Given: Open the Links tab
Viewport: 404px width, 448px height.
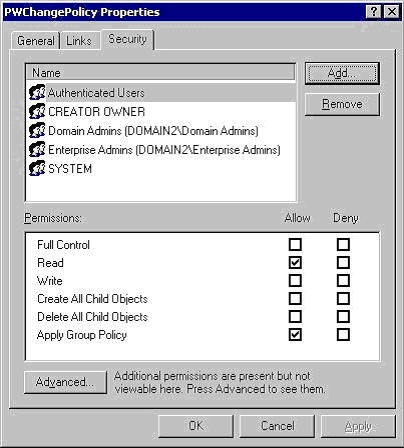Looking at the screenshot, I should tap(79, 41).
